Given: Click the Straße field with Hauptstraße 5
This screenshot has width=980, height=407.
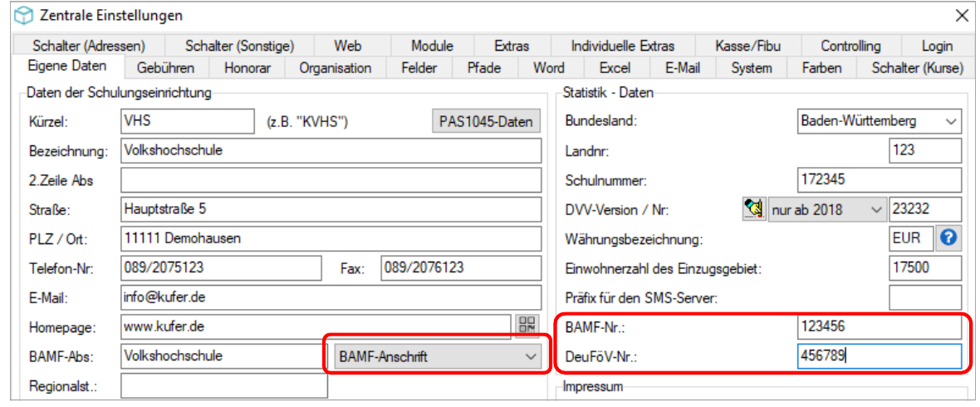Looking at the screenshot, I should (331, 209).
